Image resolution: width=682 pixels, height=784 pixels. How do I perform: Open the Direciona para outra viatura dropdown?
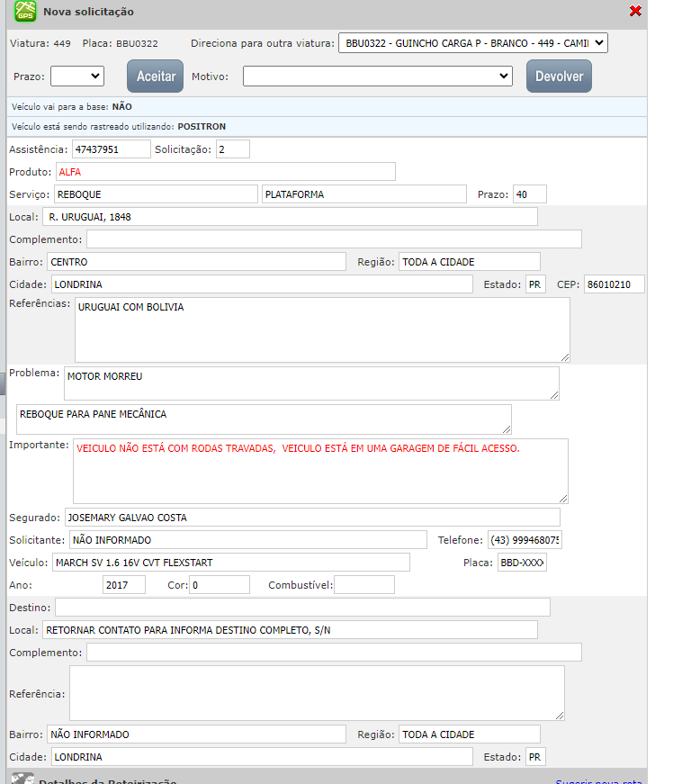point(472,43)
